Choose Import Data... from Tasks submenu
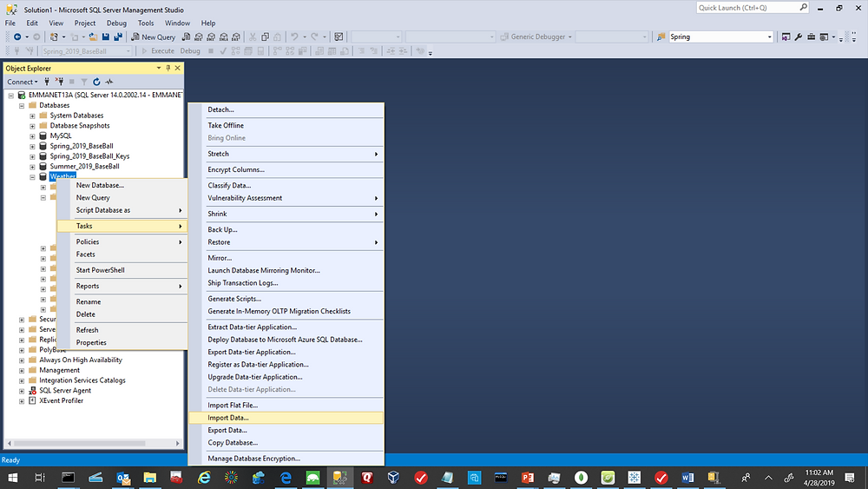This screenshot has width=868, height=489. tap(286, 418)
